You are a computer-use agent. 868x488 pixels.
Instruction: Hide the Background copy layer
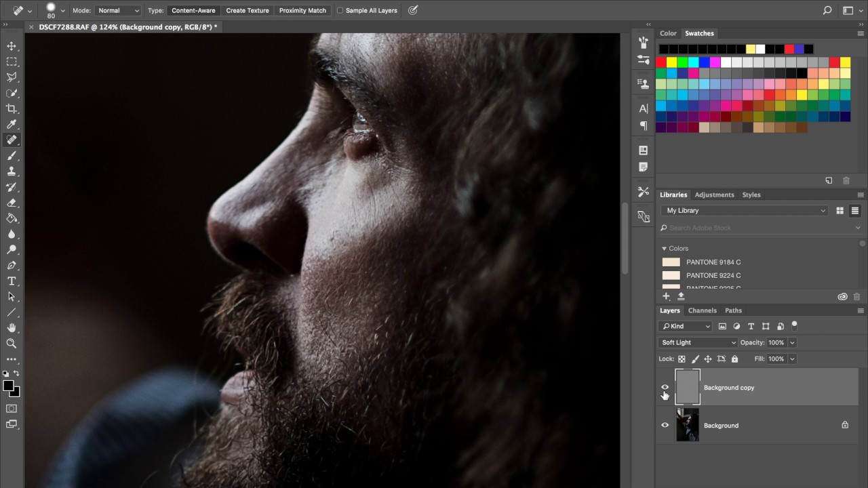click(665, 387)
